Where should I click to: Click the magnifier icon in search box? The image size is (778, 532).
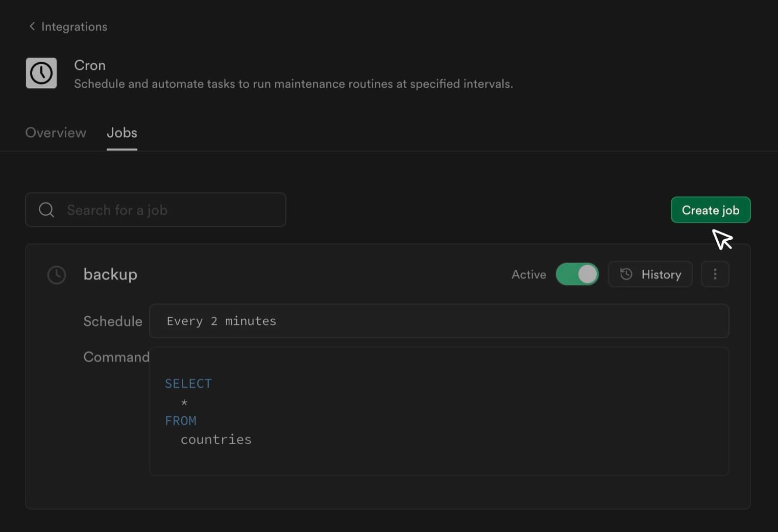46,210
